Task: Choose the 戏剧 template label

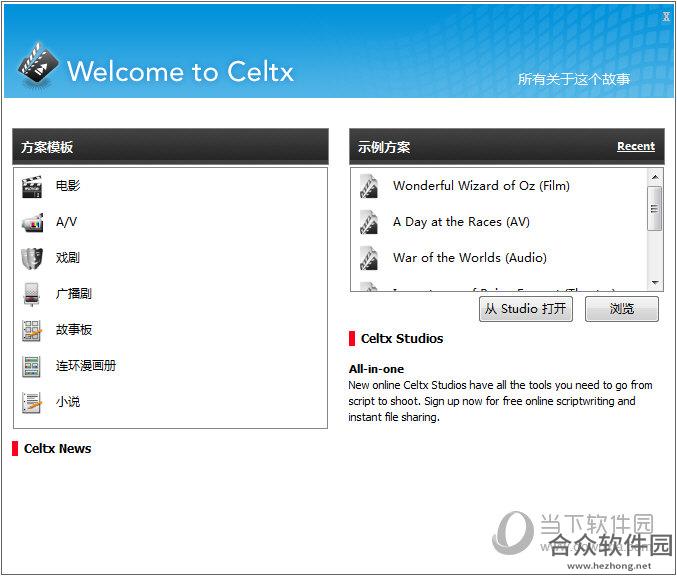Action: pyautogui.click(x=68, y=258)
